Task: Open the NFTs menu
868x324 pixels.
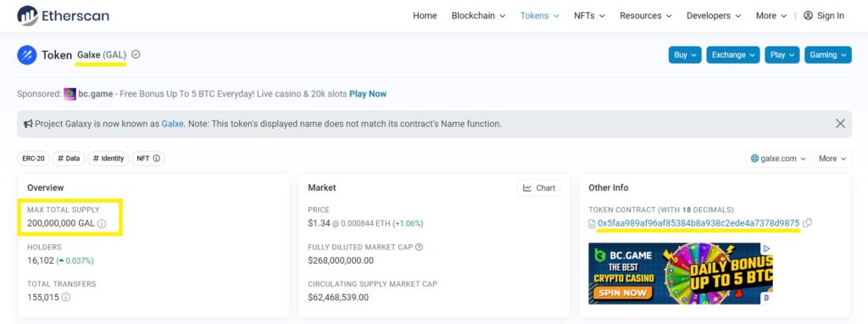Action: (x=590, y=15)
